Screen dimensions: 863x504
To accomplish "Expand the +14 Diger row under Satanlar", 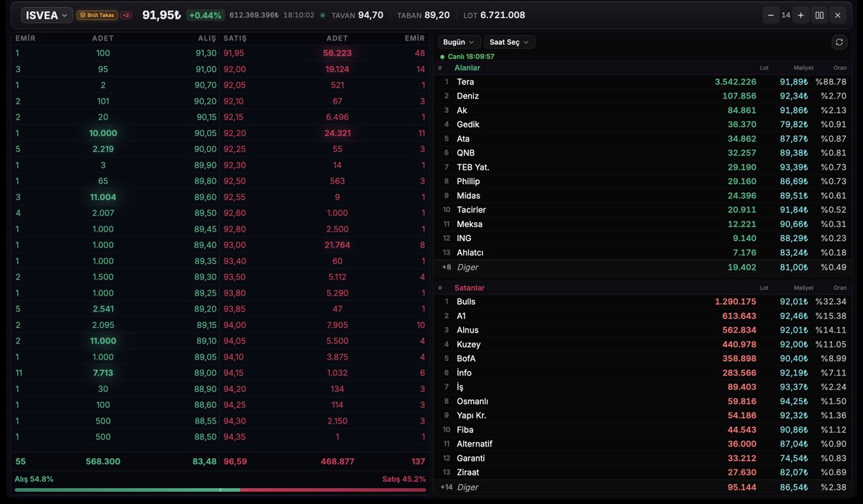I will 644,487.
